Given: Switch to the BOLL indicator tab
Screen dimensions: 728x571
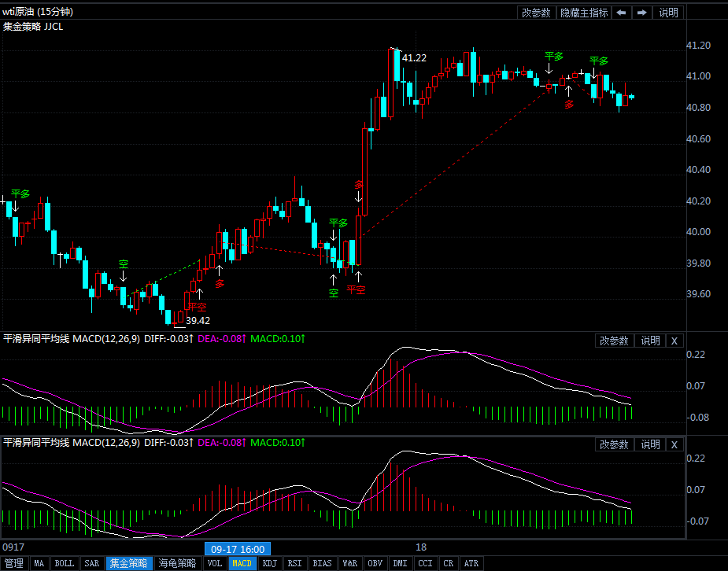Looking at the screenshot, I should (65, 563).
